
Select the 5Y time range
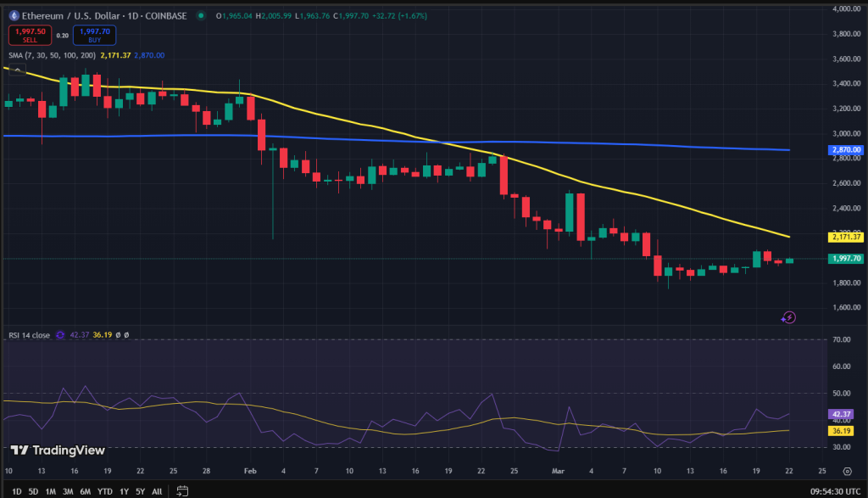click(140, 491)
